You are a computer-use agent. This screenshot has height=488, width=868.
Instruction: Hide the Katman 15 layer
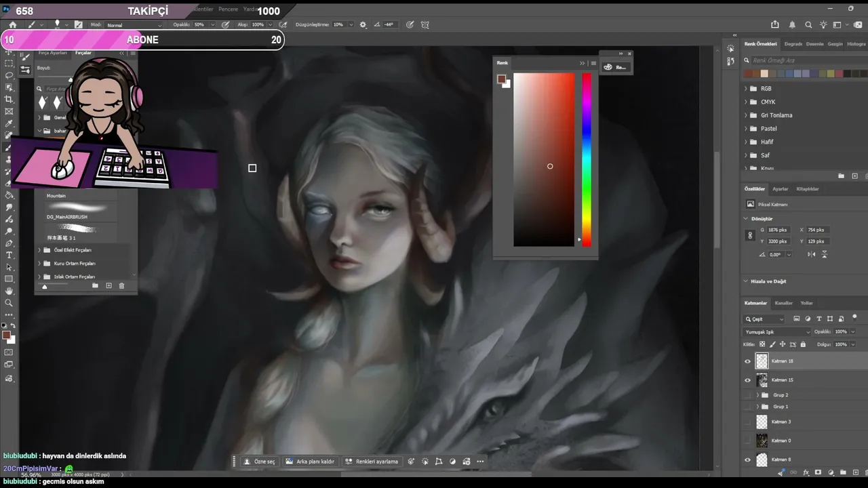[x=748, y=380]
